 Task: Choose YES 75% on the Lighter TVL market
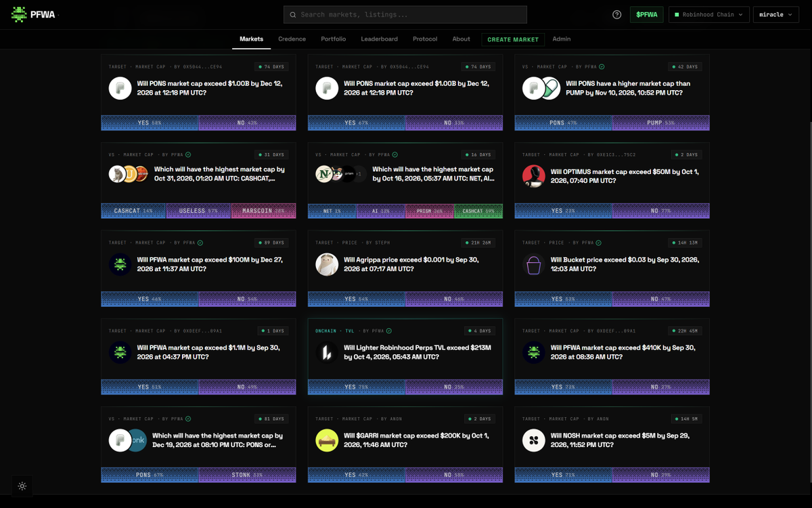[x=357, y=387]
